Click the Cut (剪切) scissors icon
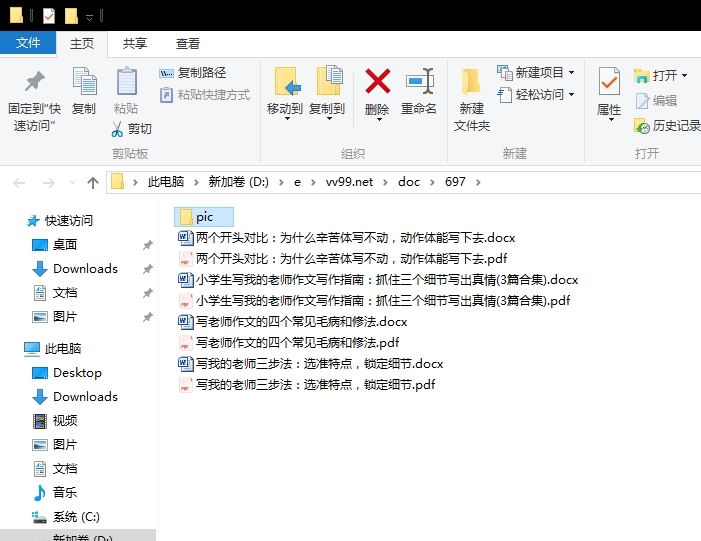This screenshot has width=701, height=541. tap(117, 129)
